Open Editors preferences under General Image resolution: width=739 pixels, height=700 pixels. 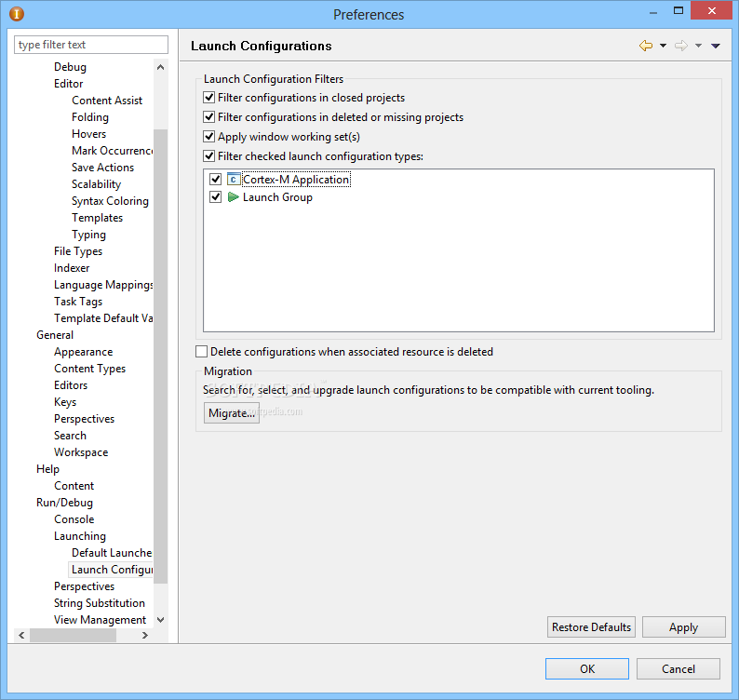[71, 385]
